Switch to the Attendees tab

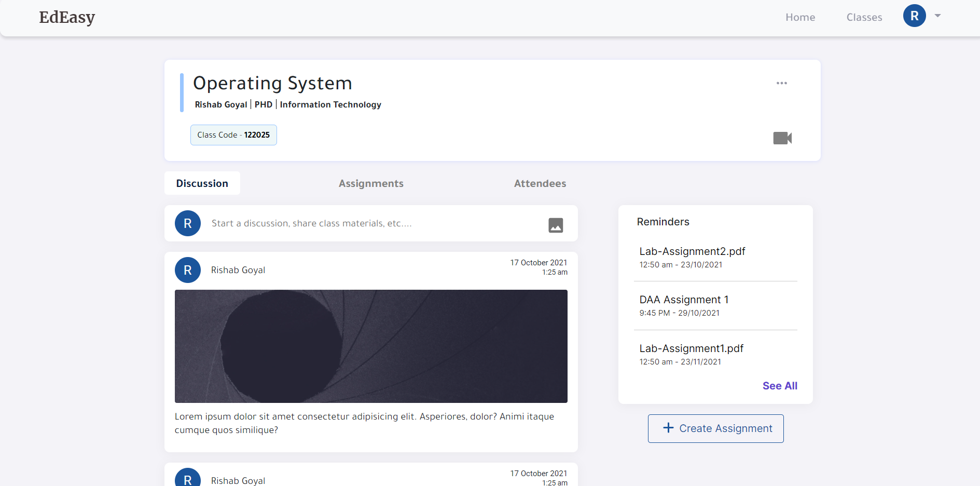click(540, 183)
